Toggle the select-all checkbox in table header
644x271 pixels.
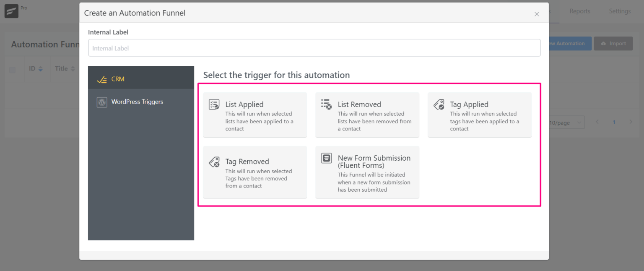coord(13,70)
